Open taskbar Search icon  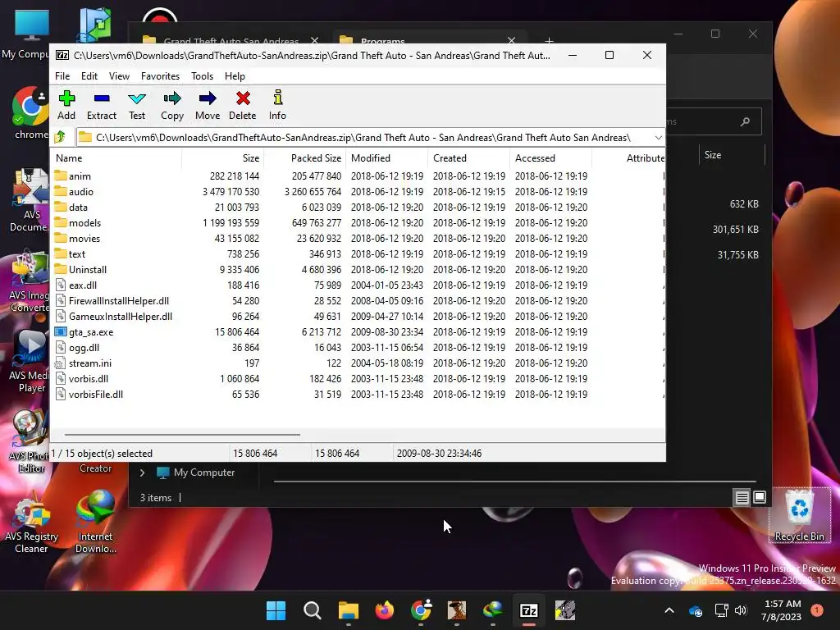tap(312, 610)
